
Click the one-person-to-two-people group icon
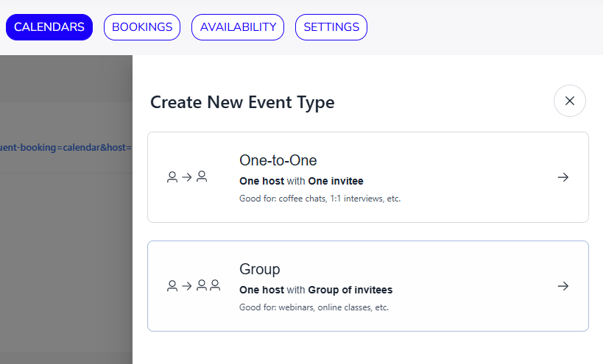pos(194,286)
